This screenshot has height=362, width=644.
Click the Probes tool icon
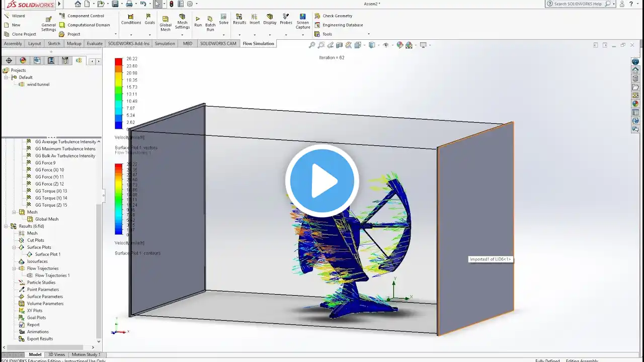[x=286, y=16]
